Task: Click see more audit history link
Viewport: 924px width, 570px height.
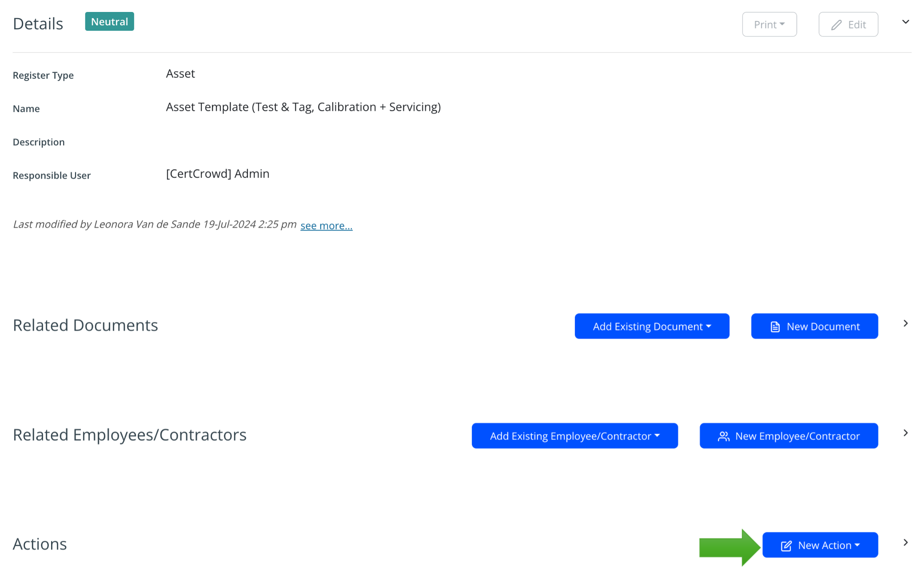Action: (x=326, y=225)
